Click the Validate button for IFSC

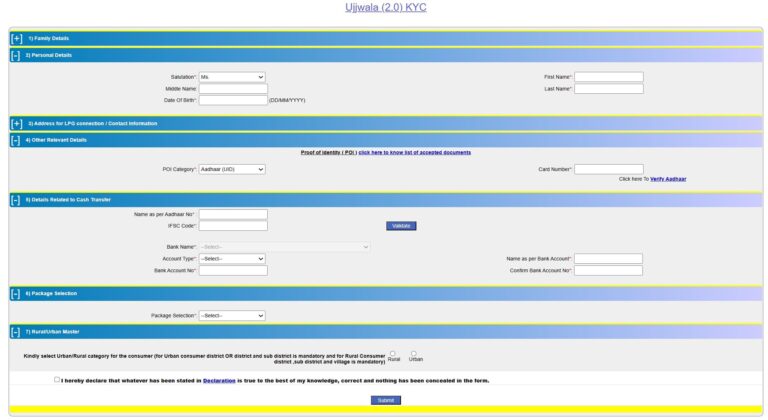[x=401, y=226]
